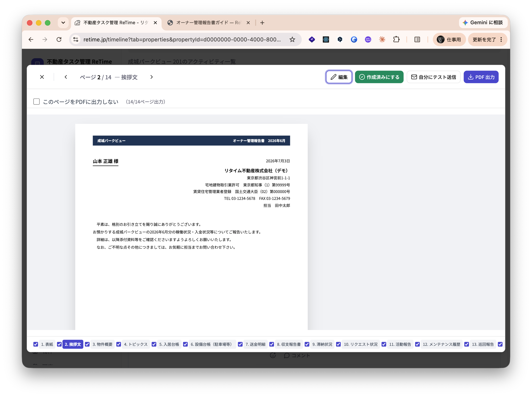Toggle checkbox for 5. 入居台帳
Screen dimensions: 532x397
[x=154, y=344]
